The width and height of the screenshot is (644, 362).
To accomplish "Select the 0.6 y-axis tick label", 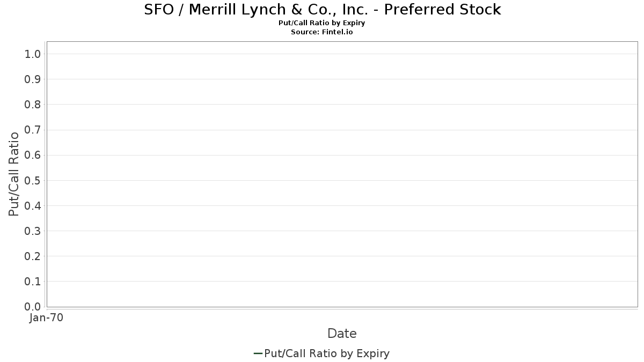I will 33,155.
